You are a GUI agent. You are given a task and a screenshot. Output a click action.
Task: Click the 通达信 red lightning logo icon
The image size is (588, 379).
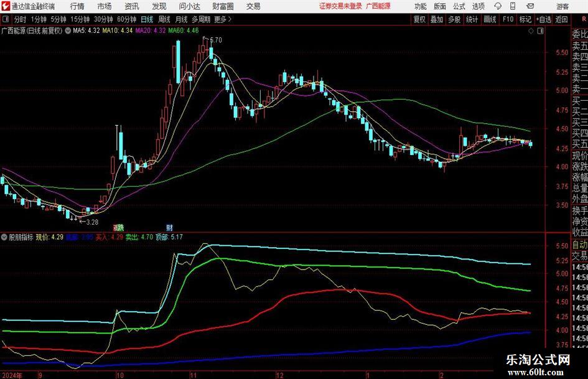pos(6,6)
